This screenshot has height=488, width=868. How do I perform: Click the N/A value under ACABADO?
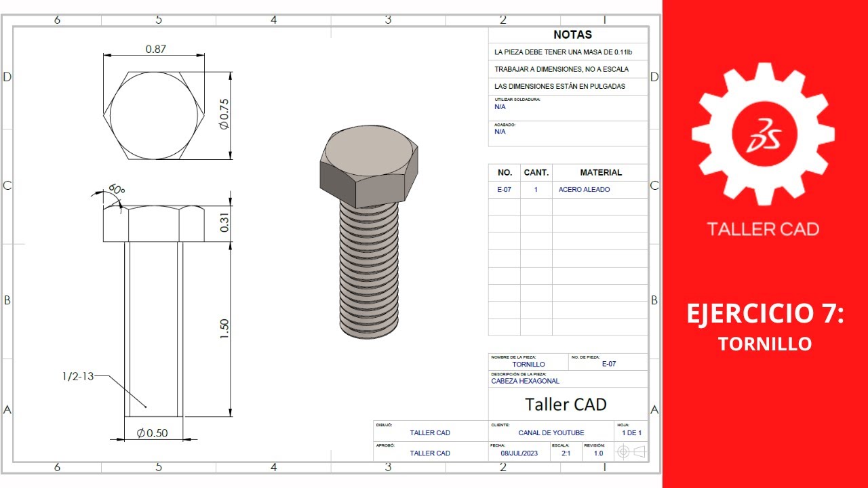pyautogui.click(x=500, y=131)
